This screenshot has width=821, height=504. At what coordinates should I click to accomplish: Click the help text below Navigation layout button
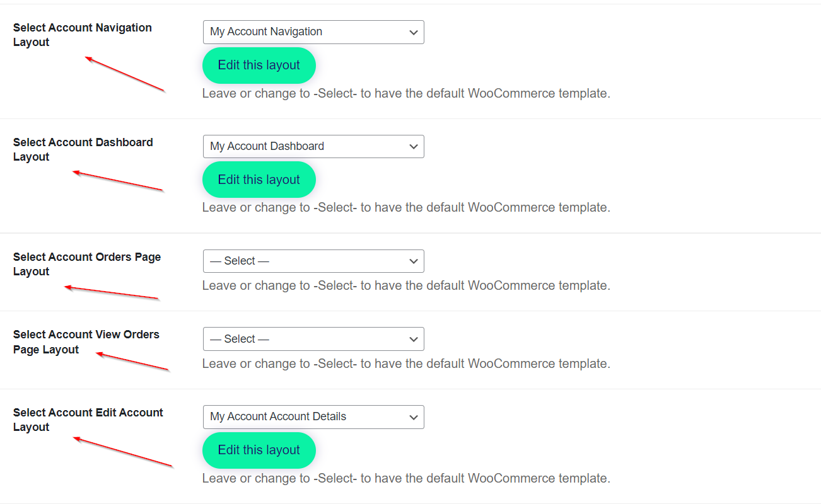tap(406, 94)
